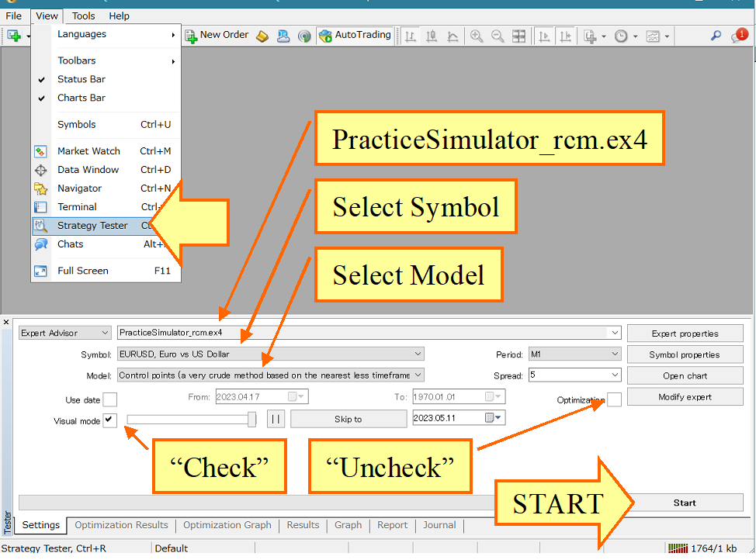Toggle Status Bar in View menu
Screen dimensions: 756x560
(106, 79)
